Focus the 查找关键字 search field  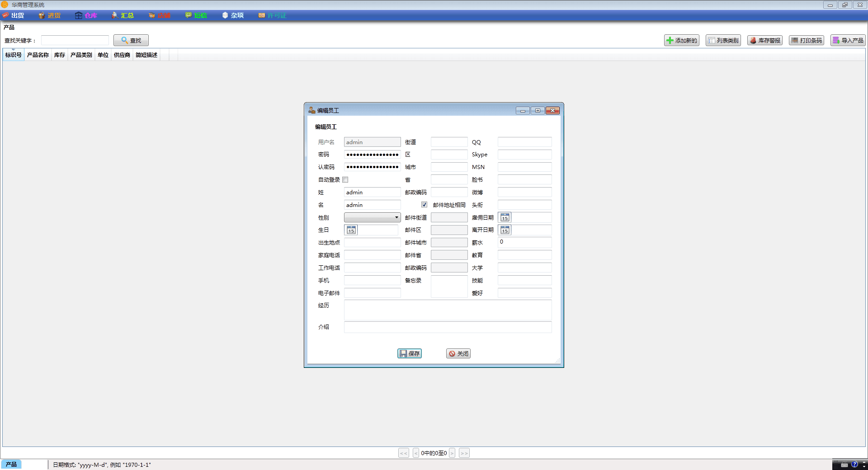(x=75, y=40)
